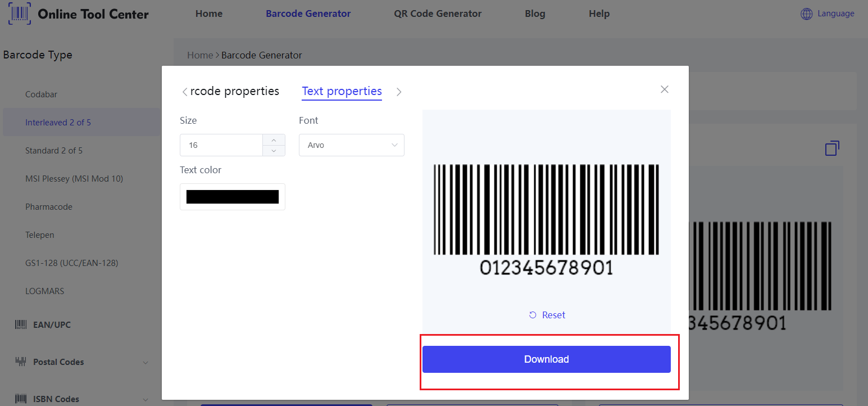
Task: Open the Home menu item
Action: (x=209, y=13)
